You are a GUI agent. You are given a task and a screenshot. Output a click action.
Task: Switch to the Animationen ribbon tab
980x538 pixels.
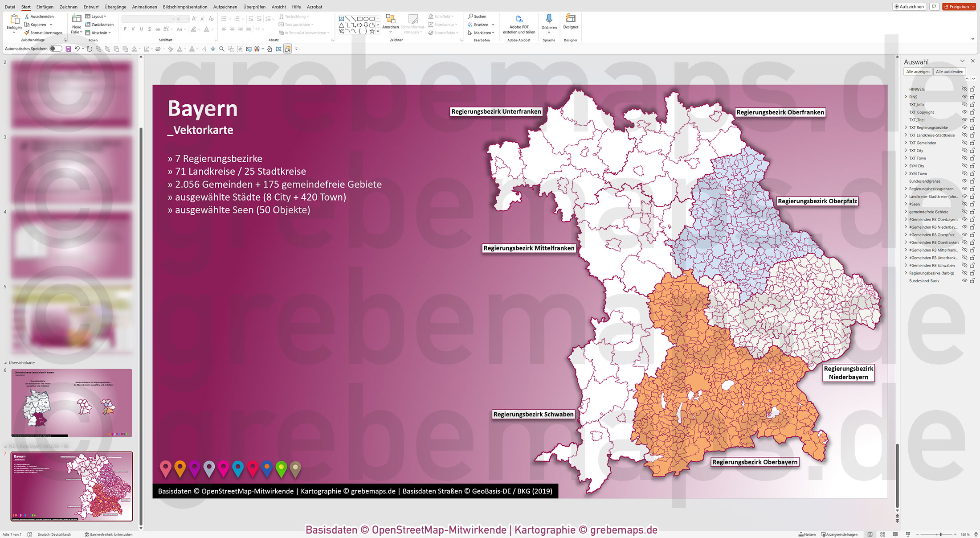click(144, 7)
